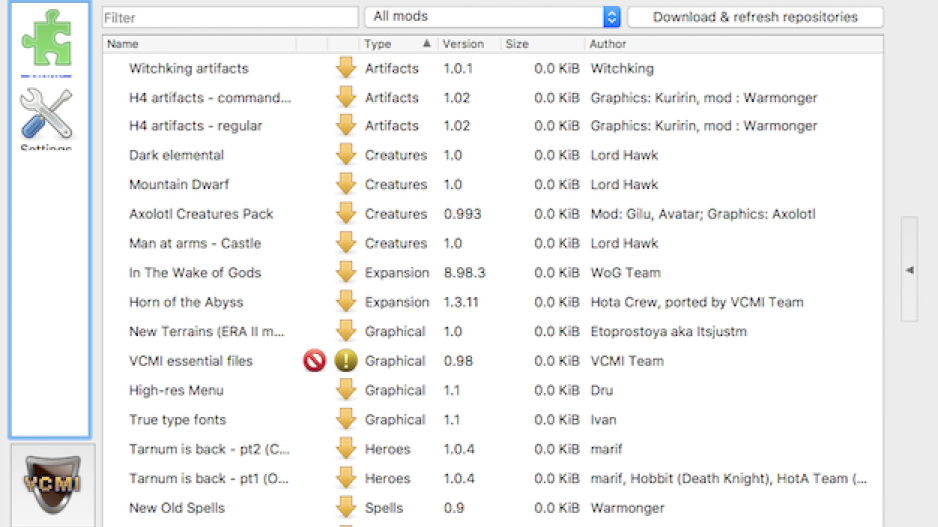
Task: Sort the mod list by Type column
Action: (396, 44)
